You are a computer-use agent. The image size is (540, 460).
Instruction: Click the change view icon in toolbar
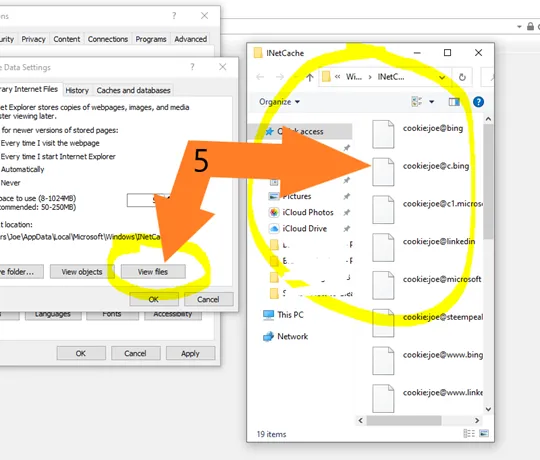click(x=417, y=102)
